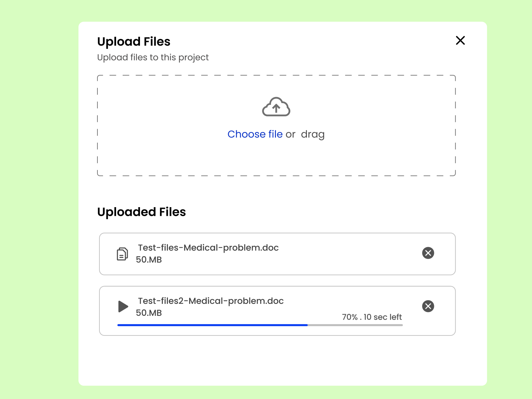Click the filename Test-files-Medical-problem.doc
The image size is (532, 399).
click(x=208, y=248)
